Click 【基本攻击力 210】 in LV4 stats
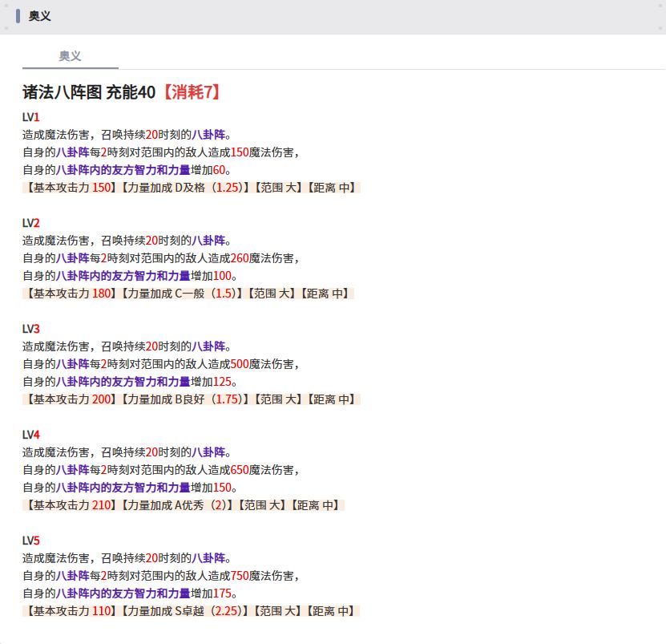 (x=70, y=505)
